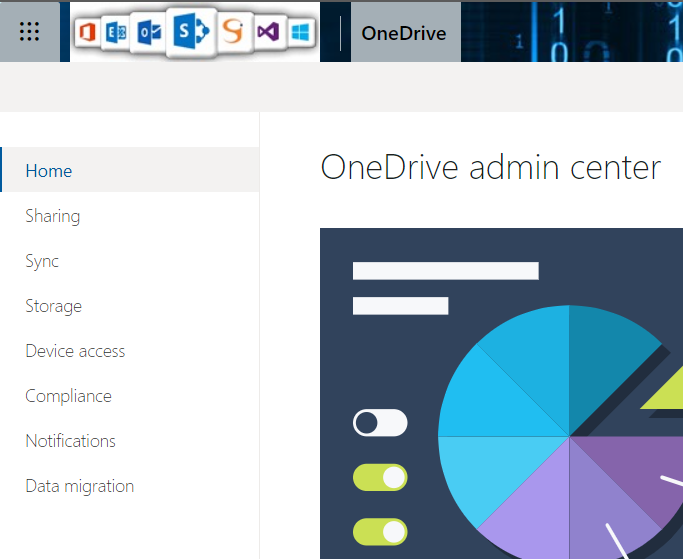Viewport: 683px width, 559px height.
Task: Open the app launcher waffle menu
Action: 30,32
